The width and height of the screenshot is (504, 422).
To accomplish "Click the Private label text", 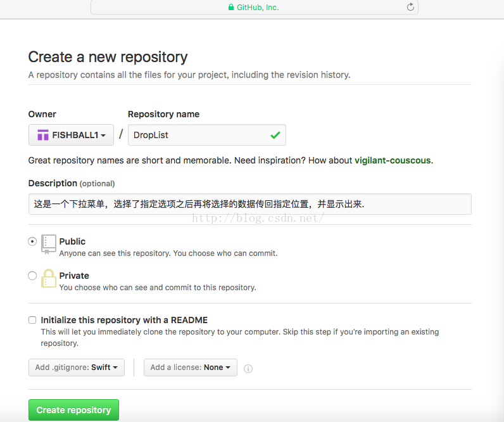I will pyautogui.click(x=74, y=276).
